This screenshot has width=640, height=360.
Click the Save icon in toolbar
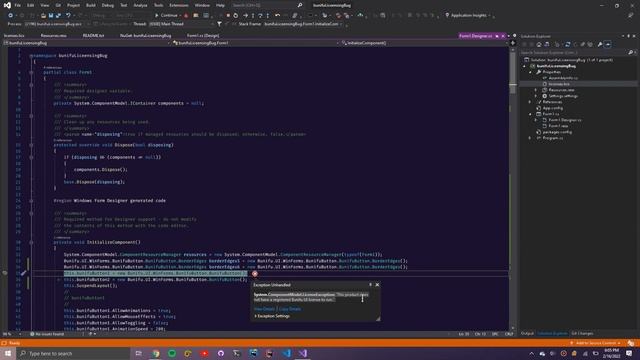point(51,16)
